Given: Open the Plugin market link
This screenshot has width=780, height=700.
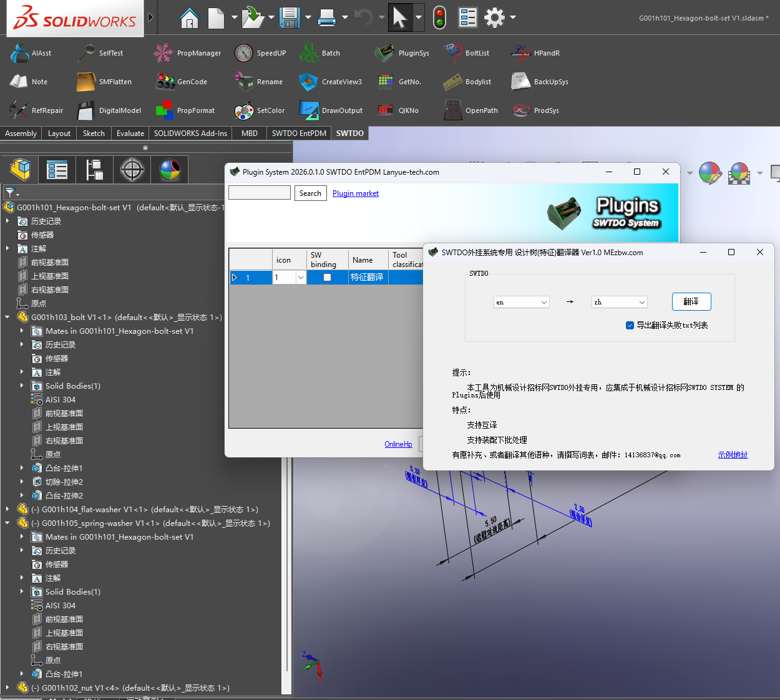Looking at the screenshot, I should tap(355, 193).
